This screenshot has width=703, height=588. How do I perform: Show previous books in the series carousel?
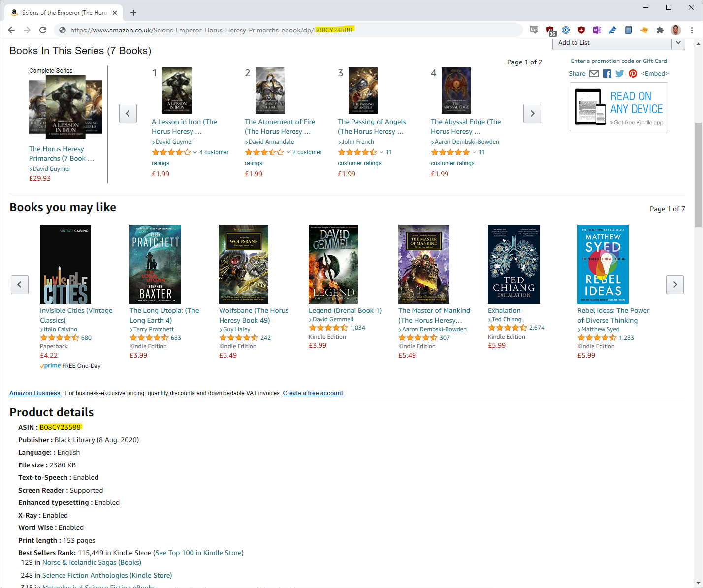coord(128,113)
